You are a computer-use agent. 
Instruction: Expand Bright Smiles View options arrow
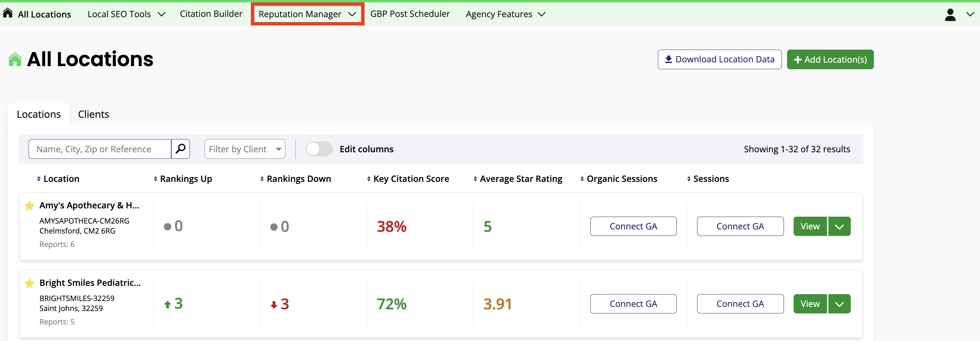(x=839, y=304)
